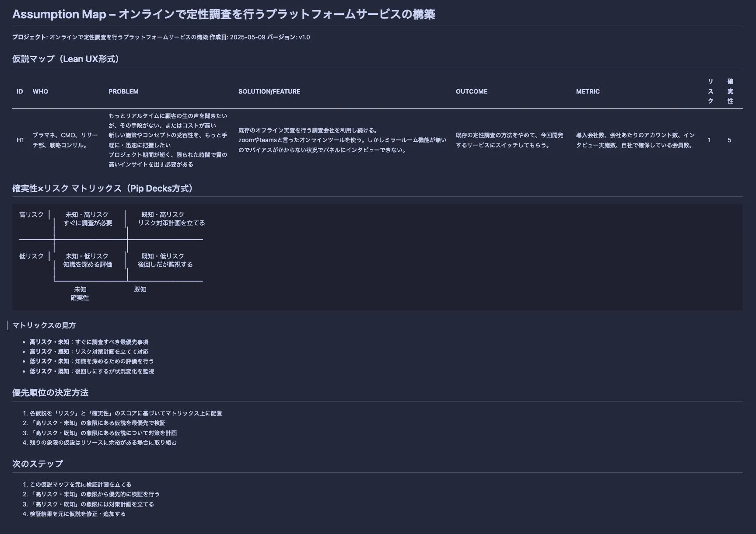Click list item 検証結果を元に仮説を修正・追加する
This screenshot has height=534, width=756.
77,514
